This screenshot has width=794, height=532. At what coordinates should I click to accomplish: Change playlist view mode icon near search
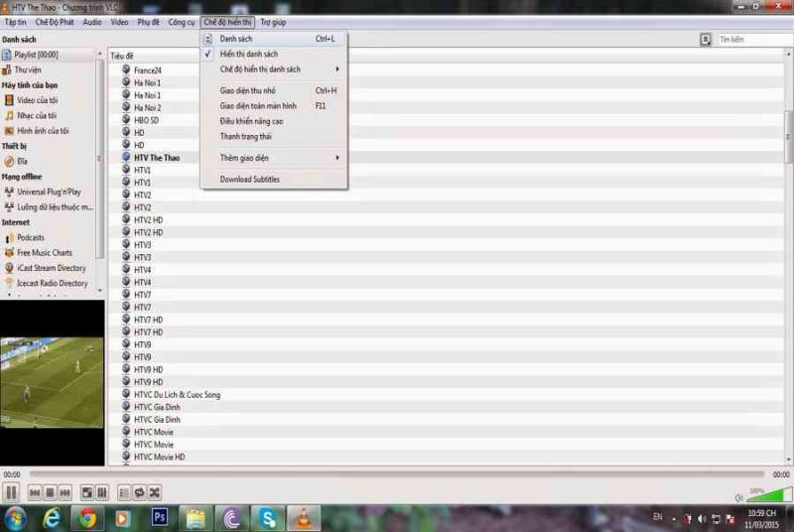[x=706, y=40]
